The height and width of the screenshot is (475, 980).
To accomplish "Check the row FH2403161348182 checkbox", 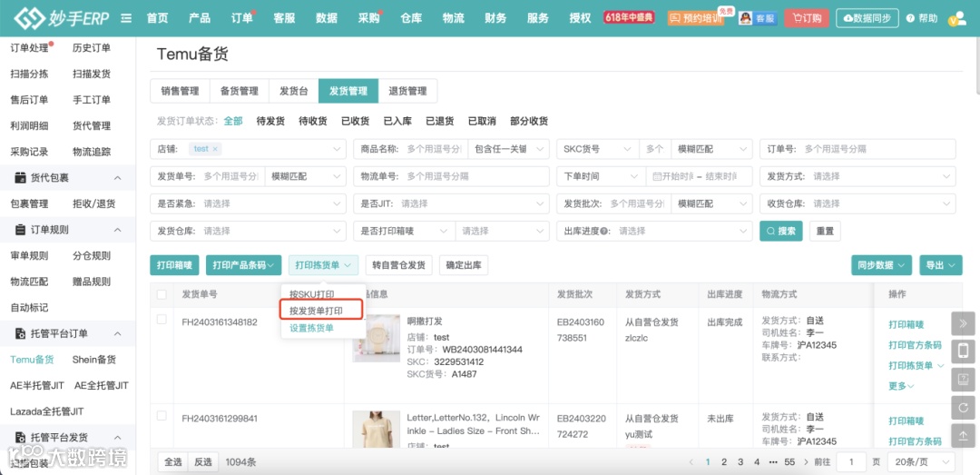I will (x=162, y=319).
